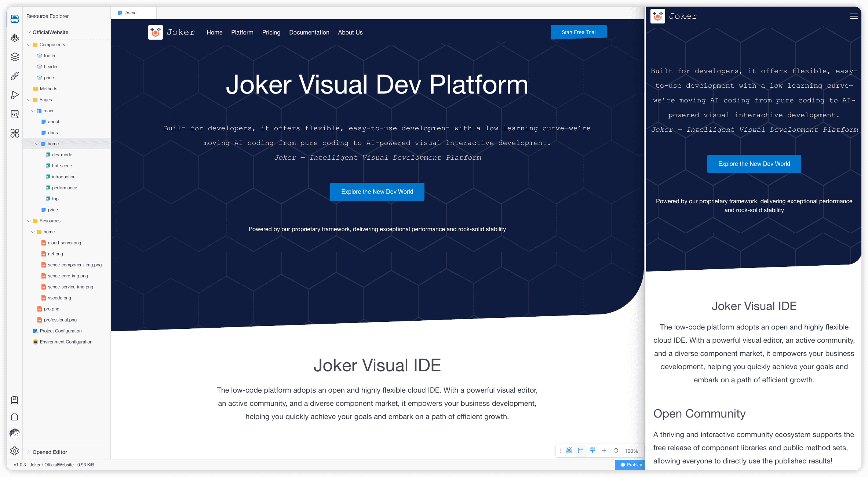Click the run and debug icon
868x477 pixels.
tap(15, 95)
